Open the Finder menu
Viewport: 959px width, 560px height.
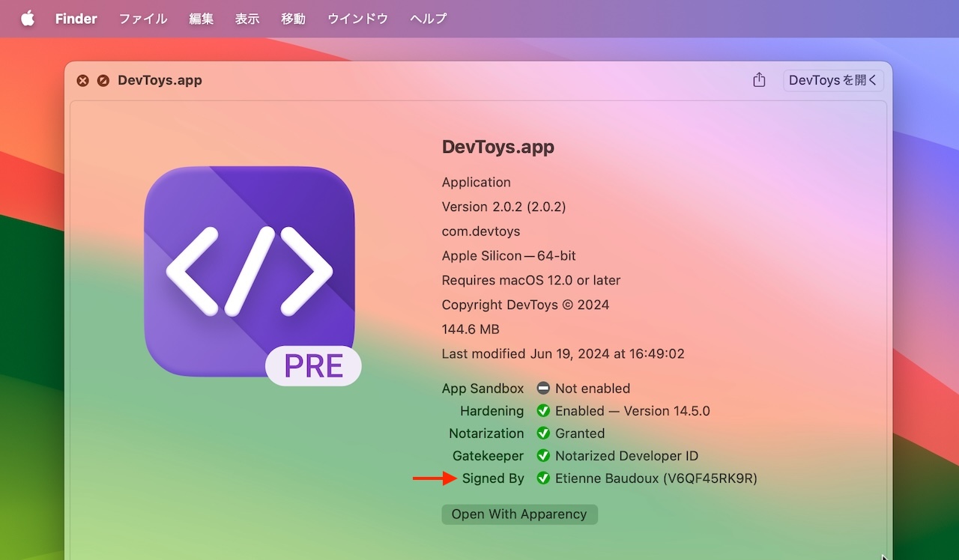point(76,19)
